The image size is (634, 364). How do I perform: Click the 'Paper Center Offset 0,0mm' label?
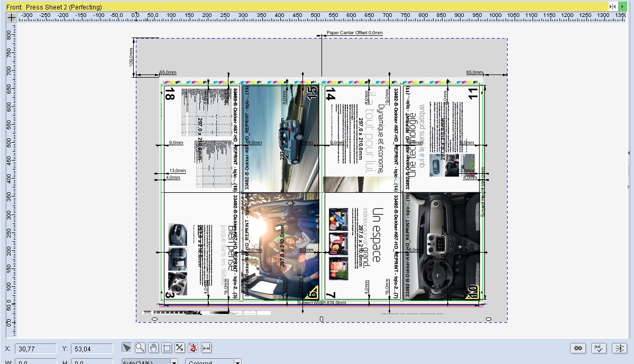355,33
